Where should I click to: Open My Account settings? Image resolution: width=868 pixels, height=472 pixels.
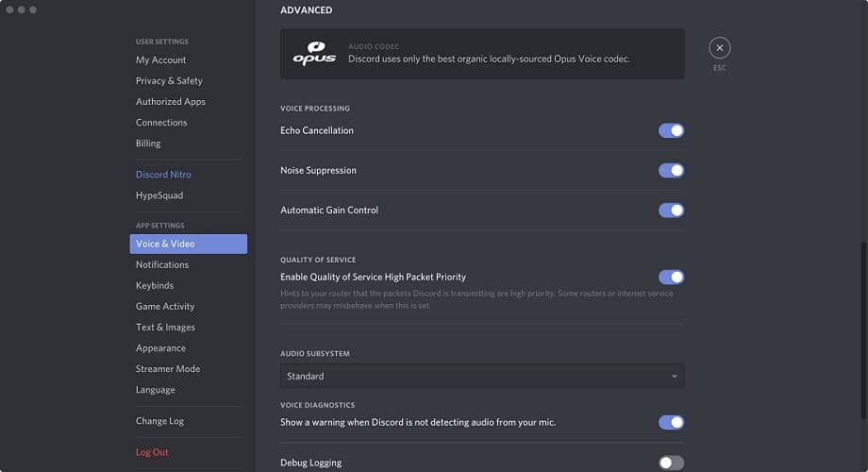coord(161,60)
